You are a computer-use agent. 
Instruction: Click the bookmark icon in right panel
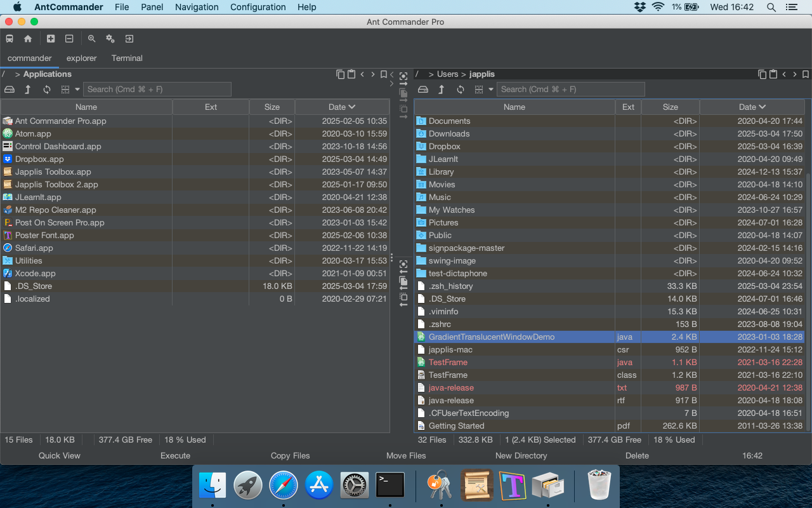click(806, 74)
